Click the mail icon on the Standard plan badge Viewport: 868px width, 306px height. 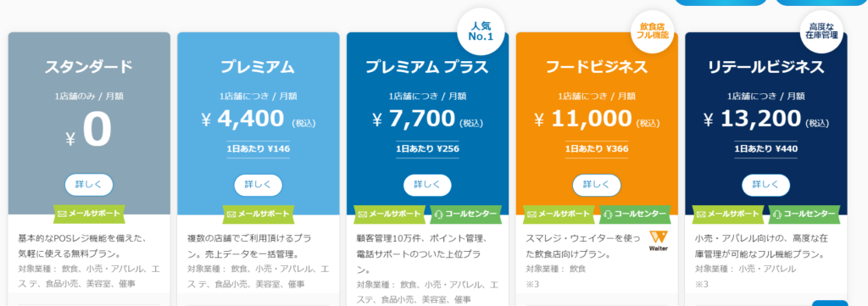tap(62, 214)
